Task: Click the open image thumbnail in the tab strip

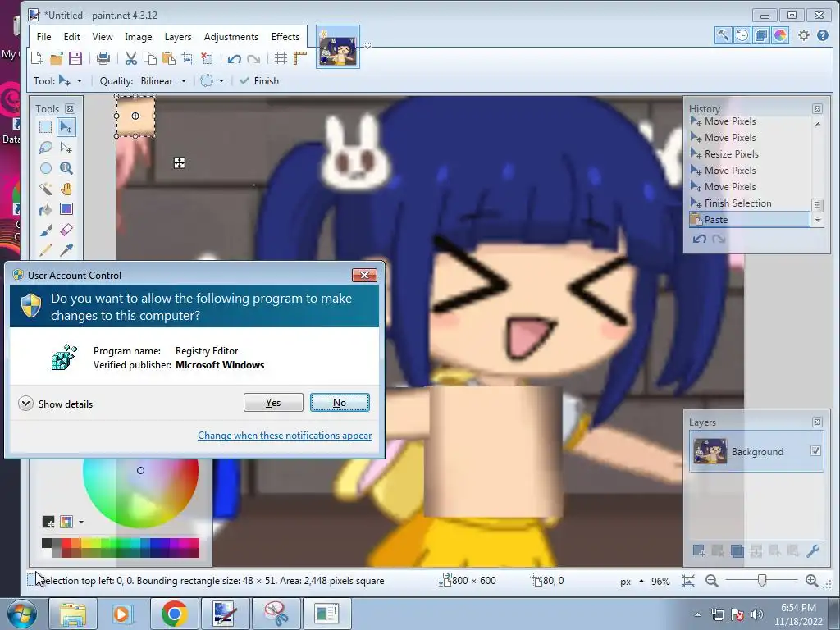Action: (338, 47)
